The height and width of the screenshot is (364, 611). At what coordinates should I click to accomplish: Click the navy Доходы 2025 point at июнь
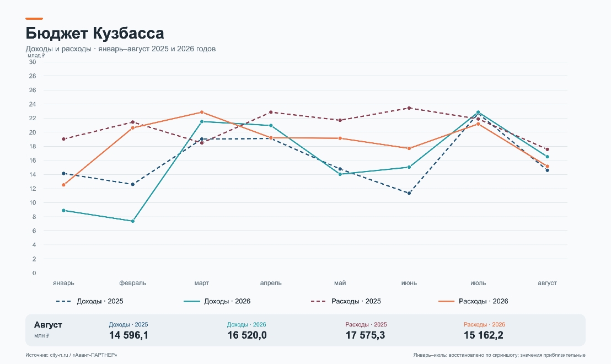click(409, 193)
